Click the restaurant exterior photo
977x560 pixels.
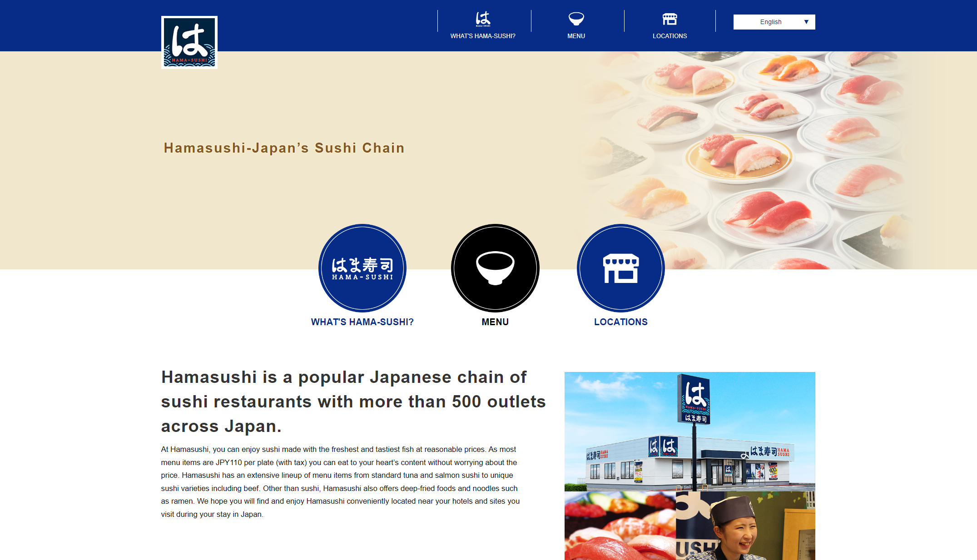tap(689, 431)
